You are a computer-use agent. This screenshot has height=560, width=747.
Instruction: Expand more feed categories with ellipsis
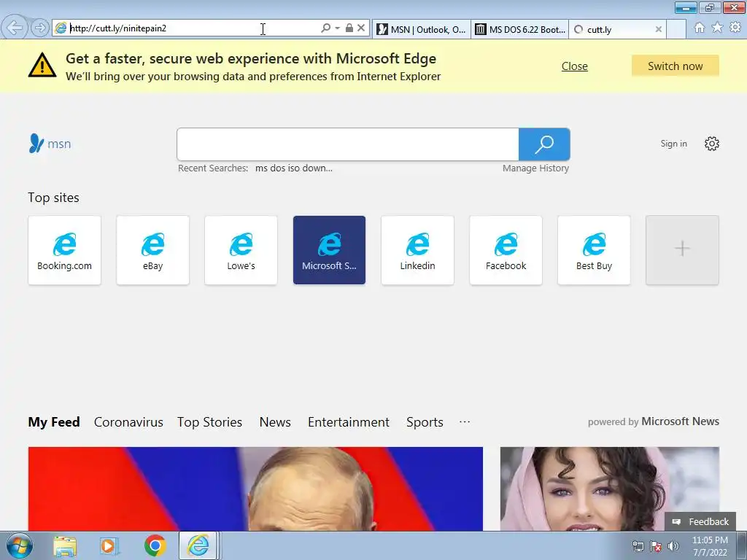(x=465, y=422)
